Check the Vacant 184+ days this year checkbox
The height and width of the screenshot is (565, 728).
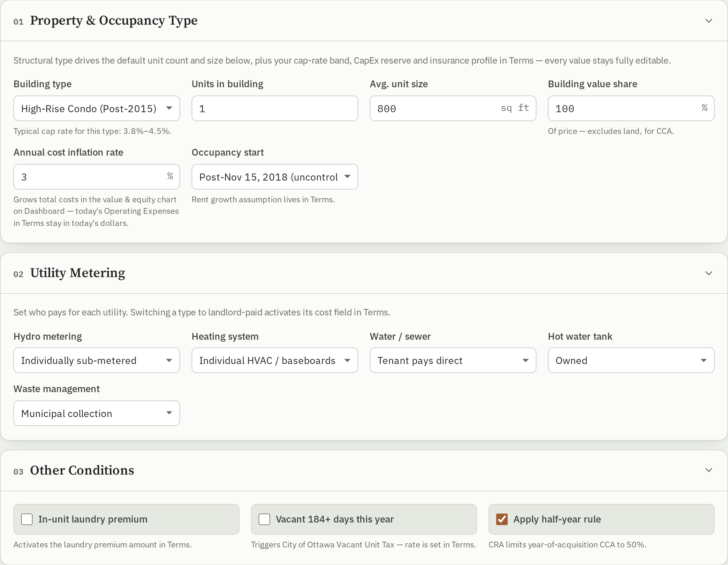[x=264, y=519]
